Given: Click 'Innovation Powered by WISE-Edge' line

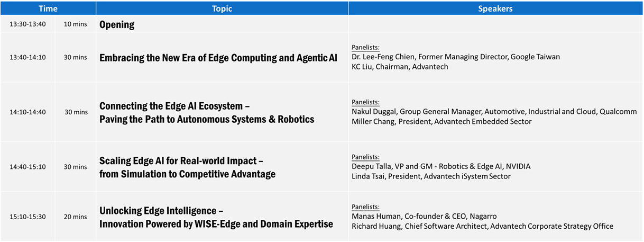Looking at the screenshot, I should click(x=216, y=224).
